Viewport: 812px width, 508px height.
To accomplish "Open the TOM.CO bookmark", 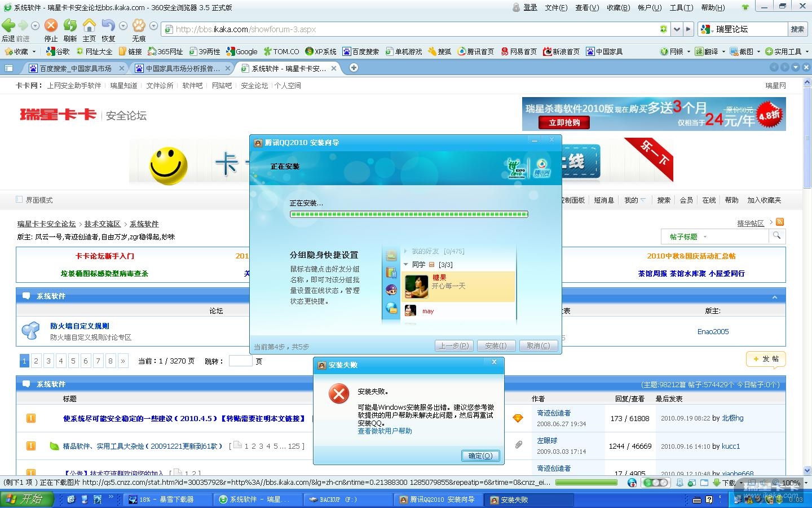I will (281, 51).
